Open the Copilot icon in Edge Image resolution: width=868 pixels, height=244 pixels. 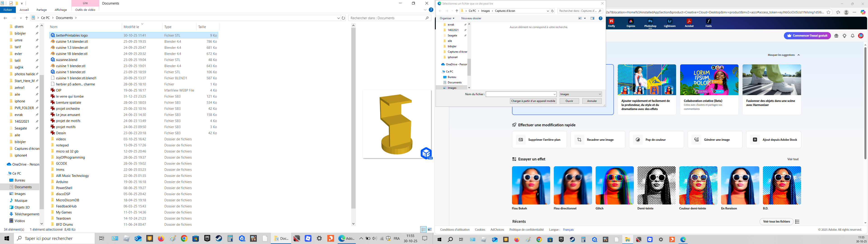point(863,12)
